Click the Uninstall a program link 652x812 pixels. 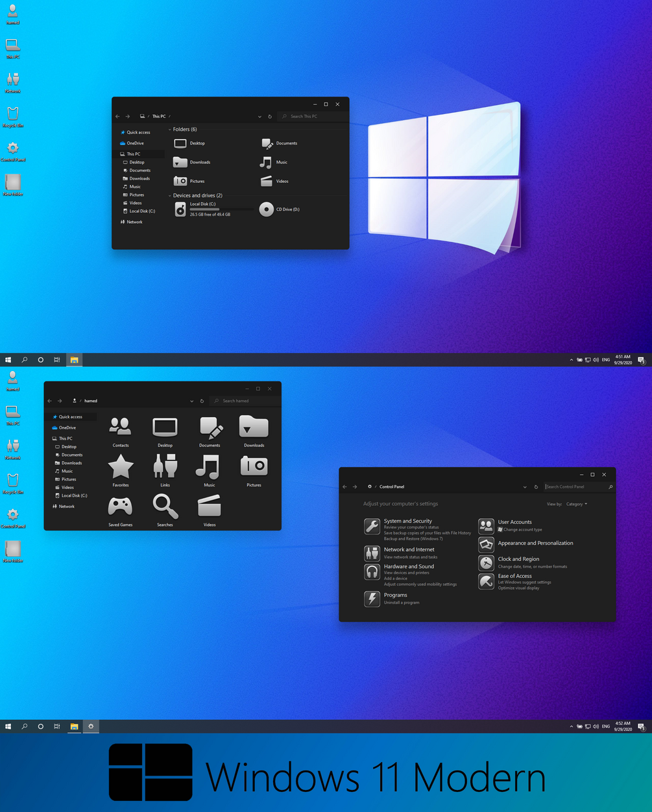[x=402, y=603]
